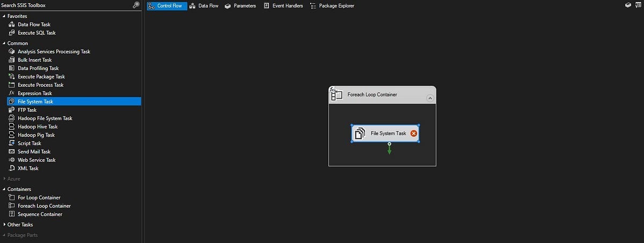Click the toolbox search magnifier icon
The height and width of the screenshot is (243, 644).
(136, 5)
